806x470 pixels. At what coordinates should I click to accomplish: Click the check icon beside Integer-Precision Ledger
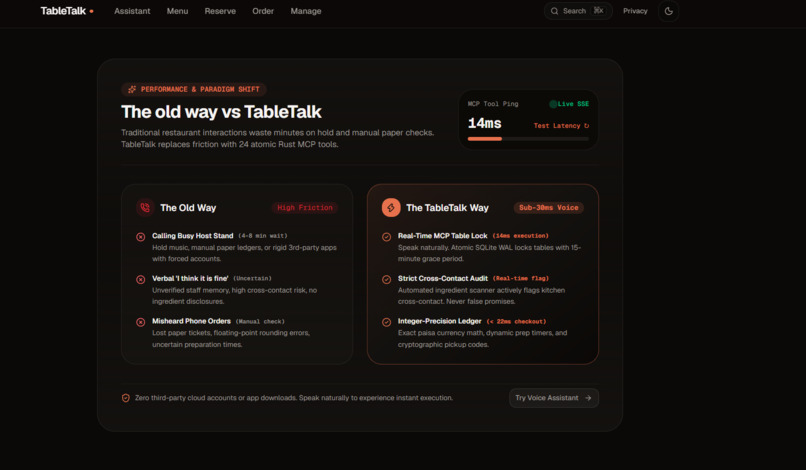click(387, 322)
